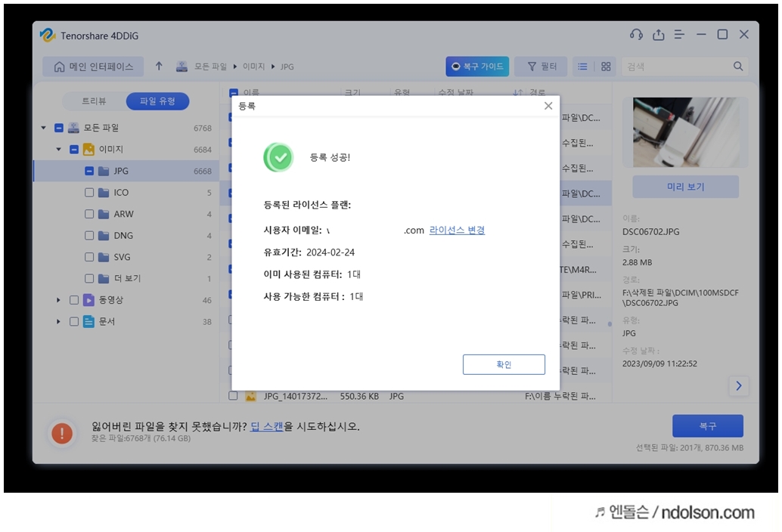This screenshot has width=782, height=532.
Task: Click the DNG folder icon
Action: pos(104,235)
